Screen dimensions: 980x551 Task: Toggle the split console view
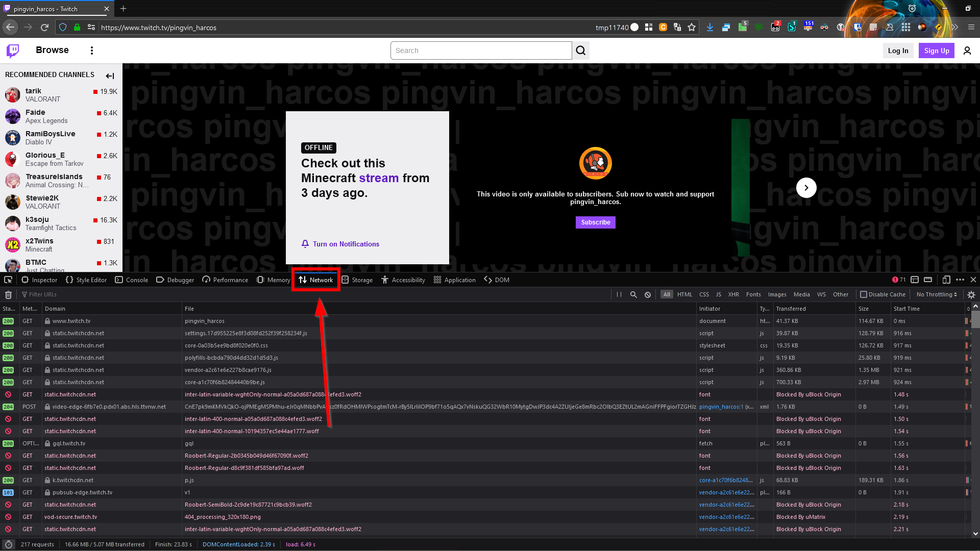pyautogui.click(x=915, y=280)
